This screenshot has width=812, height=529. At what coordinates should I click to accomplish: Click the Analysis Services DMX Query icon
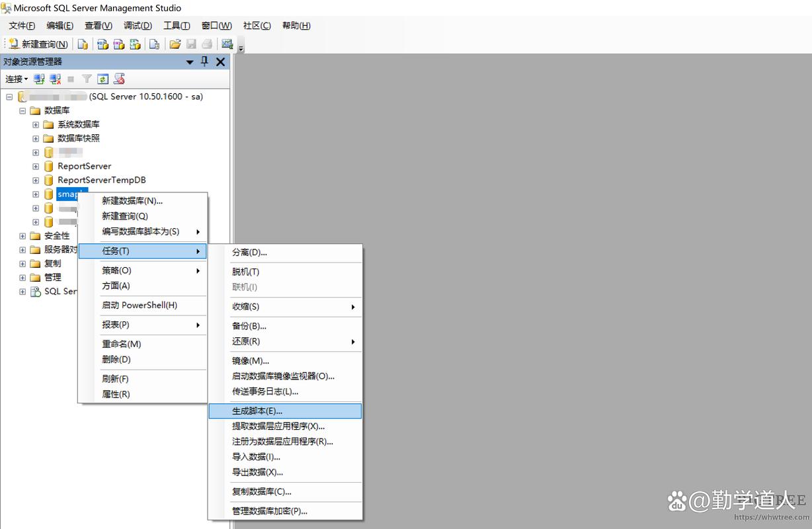pos(118,44)
